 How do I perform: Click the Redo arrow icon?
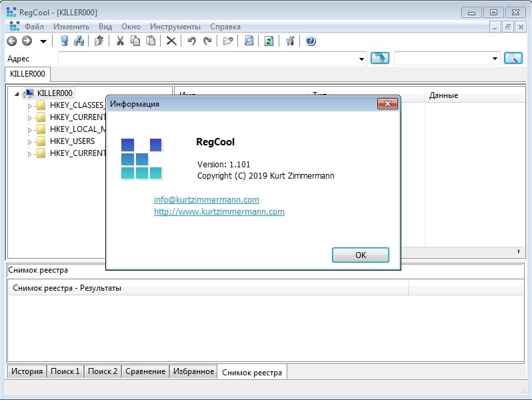coord(207,41)
